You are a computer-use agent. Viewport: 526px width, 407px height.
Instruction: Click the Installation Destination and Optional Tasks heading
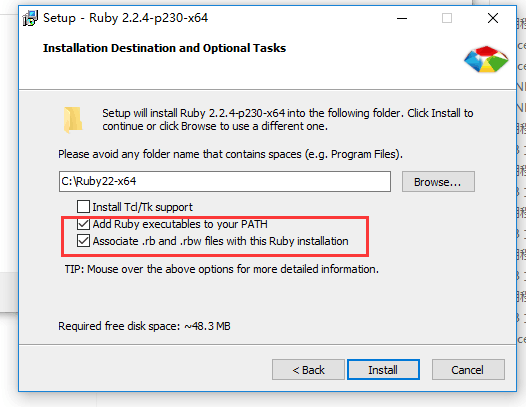164,48
